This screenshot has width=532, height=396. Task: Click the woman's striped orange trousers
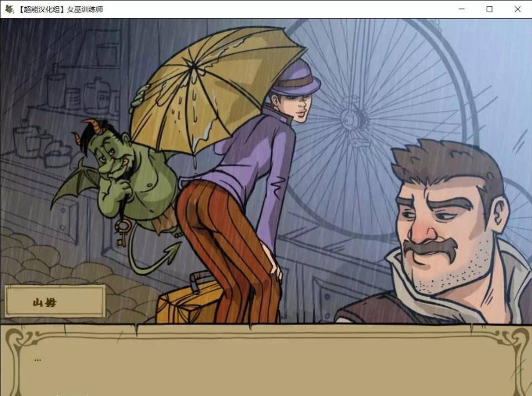point(222,233)
